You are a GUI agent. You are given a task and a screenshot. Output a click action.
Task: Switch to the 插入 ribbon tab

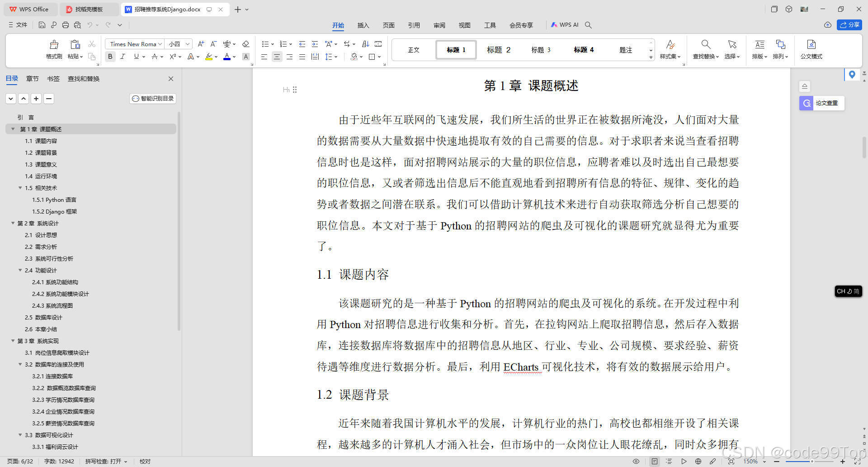[x=363, y=25]
